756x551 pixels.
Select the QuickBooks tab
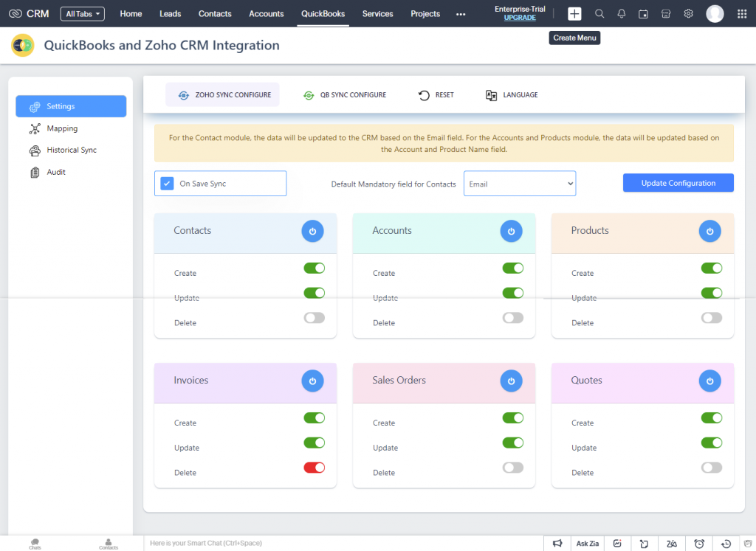click(323, 14)
